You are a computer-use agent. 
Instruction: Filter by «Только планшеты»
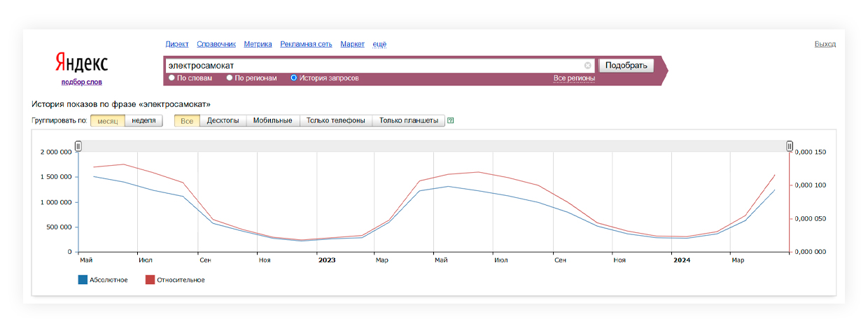pos(408,120)
